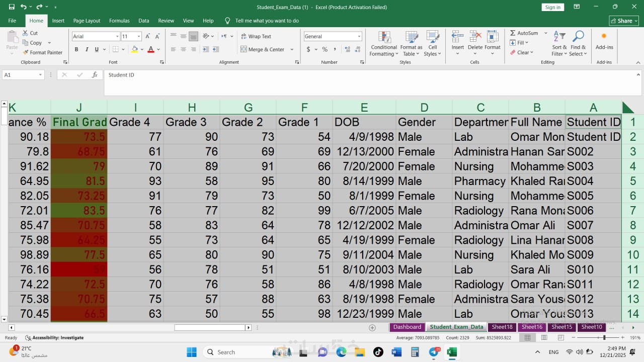
Task: Click the zoom slider in status bar
Action: pyautogui.click(x=604, y=338)
